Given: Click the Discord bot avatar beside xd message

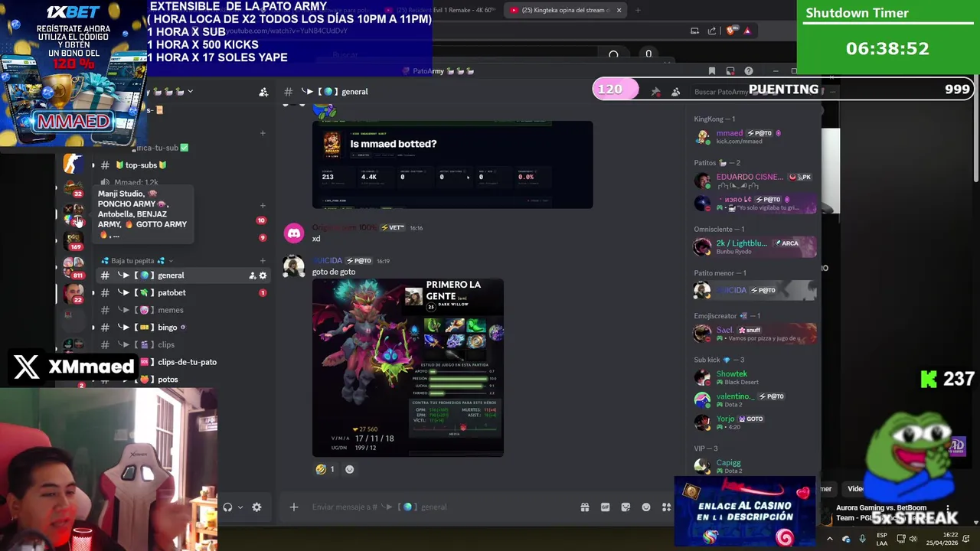Looking at the screenshot, I should (x=294, y=233).
